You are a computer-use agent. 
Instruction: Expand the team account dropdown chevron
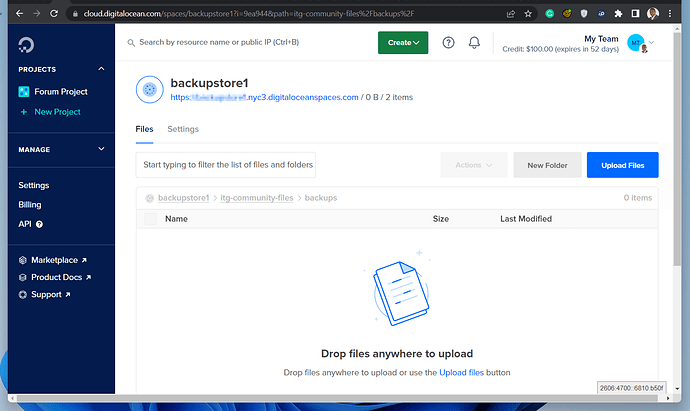652,43
